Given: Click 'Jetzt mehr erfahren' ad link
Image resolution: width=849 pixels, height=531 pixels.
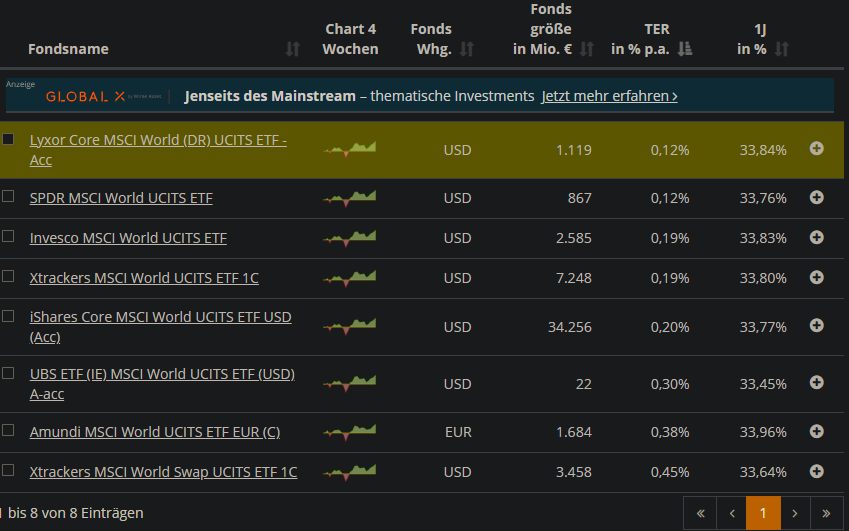Looking at the screenshot, I should point(609,96).
